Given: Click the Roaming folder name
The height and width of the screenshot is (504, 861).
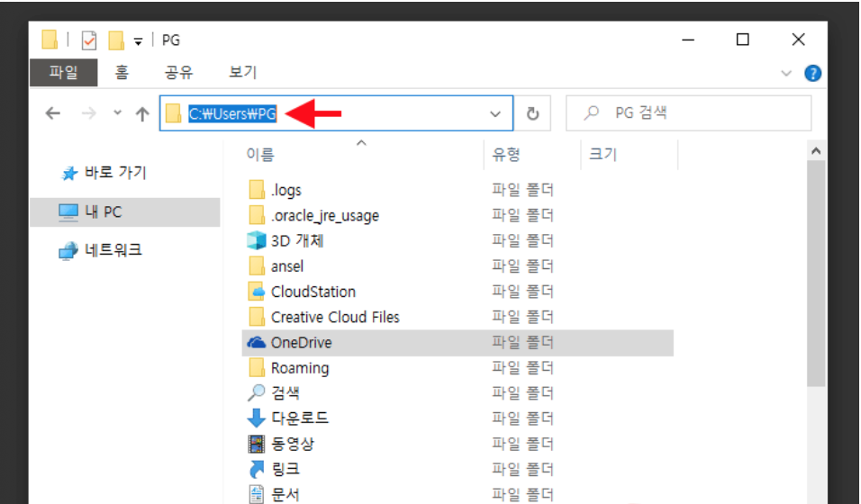Looking at the screenshot, I should (x=300, y=368).
